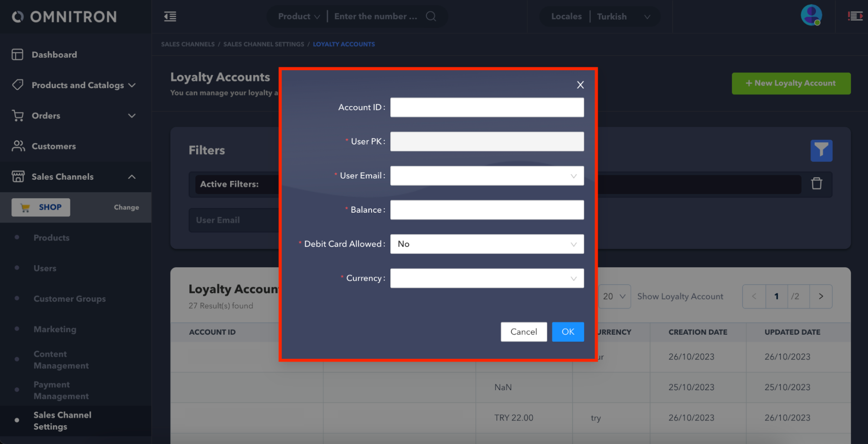The image size is (868, 444).
Task: Click the red panel icon at top right
Action: (x=855, y=16)
